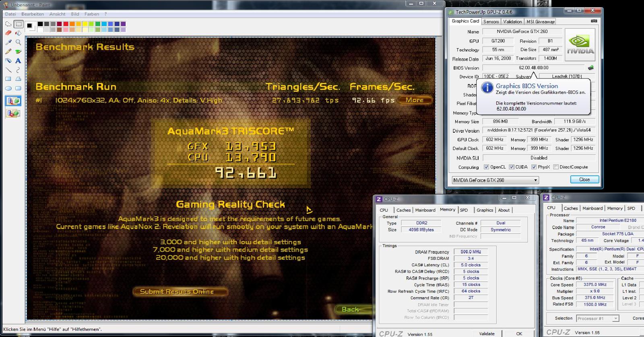Enable transparent selection option in Paint toolbox
This screenshot has width=644, height=337.
[13, 113]
